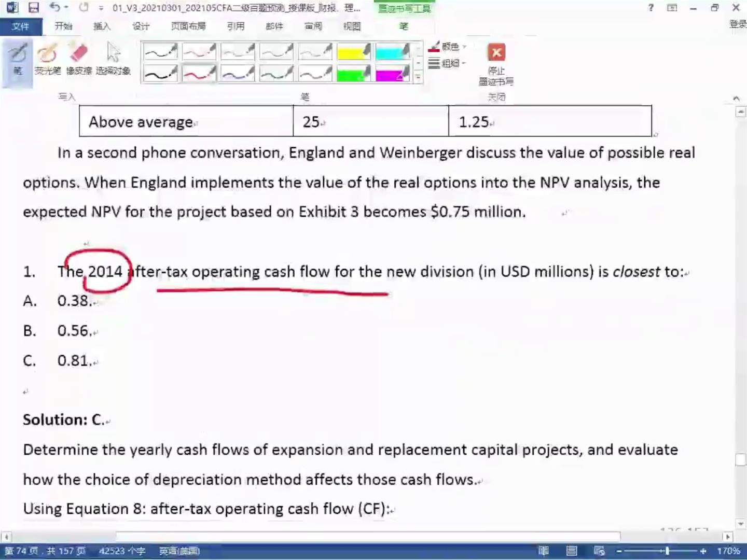Switch to Print Layout view
747x560 pixels.
click(571, 551)
